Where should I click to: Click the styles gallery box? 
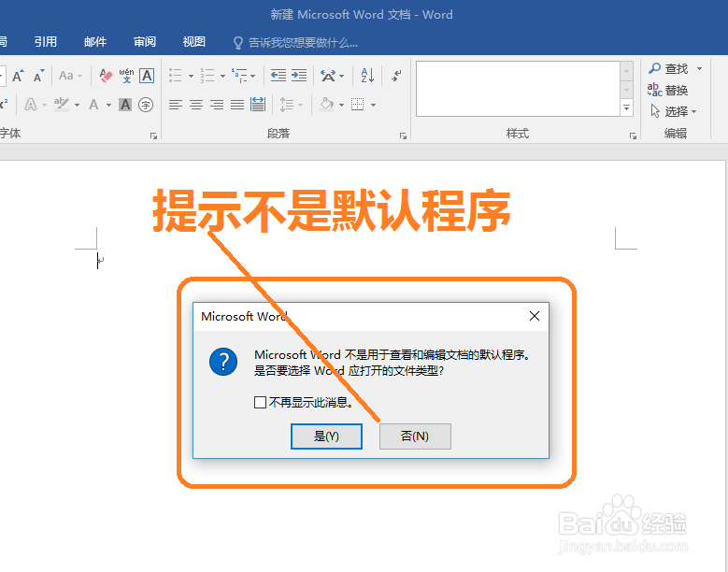518,89
